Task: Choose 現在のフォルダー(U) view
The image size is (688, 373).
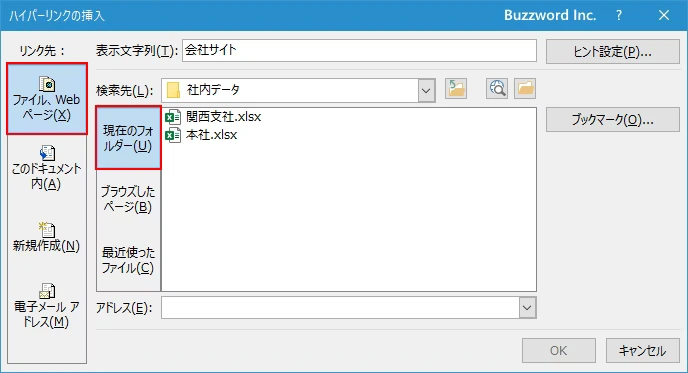Action: click(128, 138)
